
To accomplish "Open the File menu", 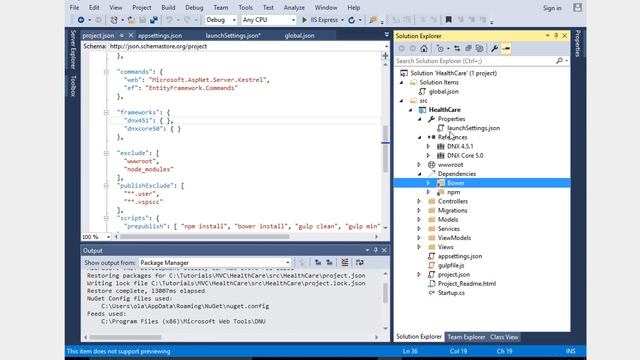I will pos(74,8).
